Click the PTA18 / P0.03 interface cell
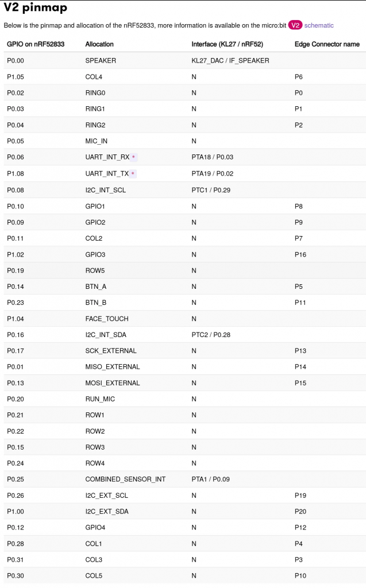Viewport: 366px width, 588px height. pyautogui.click(x=213, y=157)
